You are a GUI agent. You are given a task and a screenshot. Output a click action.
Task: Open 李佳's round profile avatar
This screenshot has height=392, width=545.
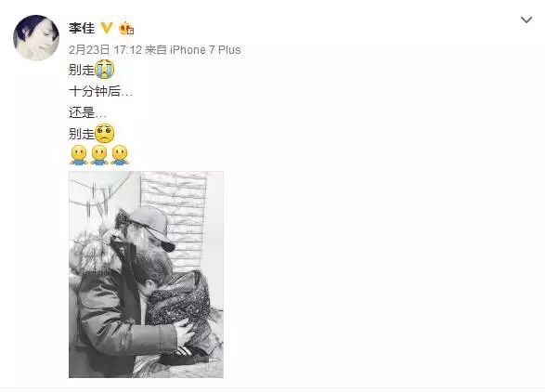tap(36, 37)
